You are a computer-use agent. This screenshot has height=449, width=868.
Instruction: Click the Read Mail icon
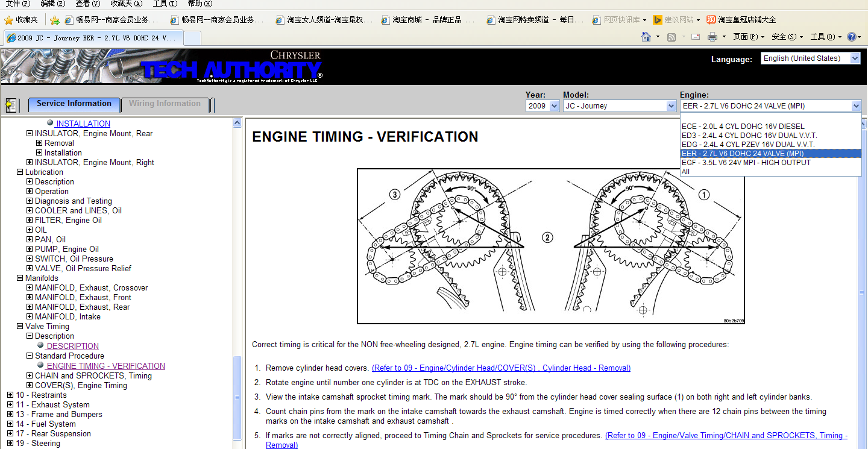coord(695,37)
